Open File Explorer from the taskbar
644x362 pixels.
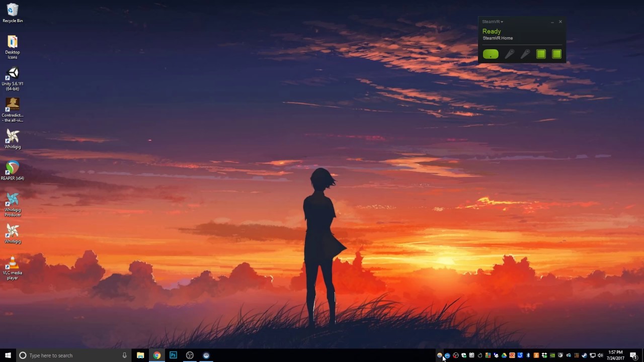tap(140, 355)
